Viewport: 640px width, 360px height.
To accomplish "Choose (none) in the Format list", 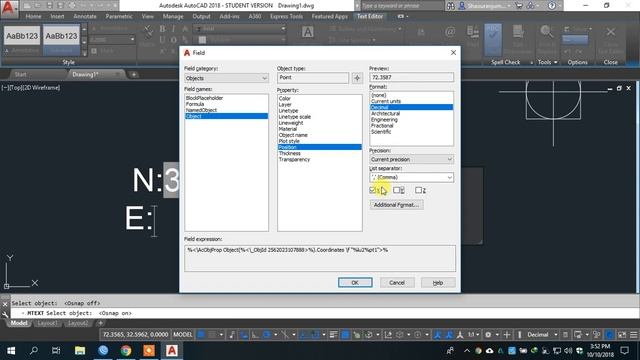I will (x=379, y=95).
